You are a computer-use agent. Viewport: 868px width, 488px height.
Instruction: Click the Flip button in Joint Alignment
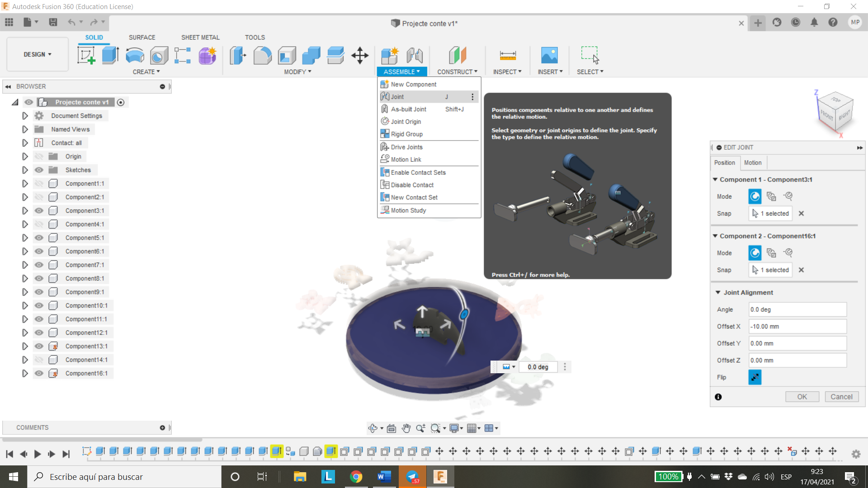(x=754, y=377)
